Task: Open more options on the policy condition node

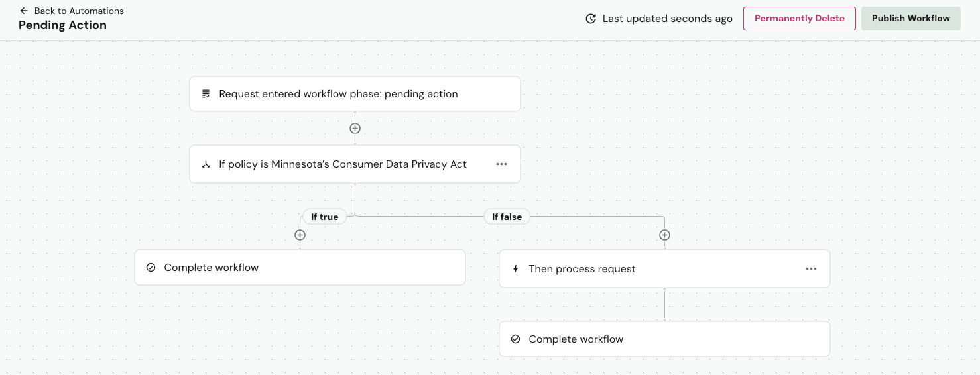Action: point(501,164)
